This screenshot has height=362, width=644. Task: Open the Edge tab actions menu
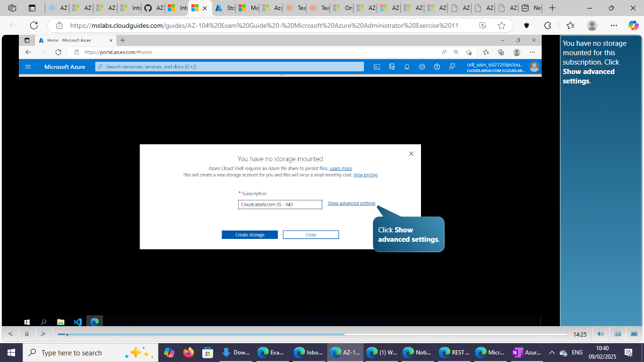32,8
